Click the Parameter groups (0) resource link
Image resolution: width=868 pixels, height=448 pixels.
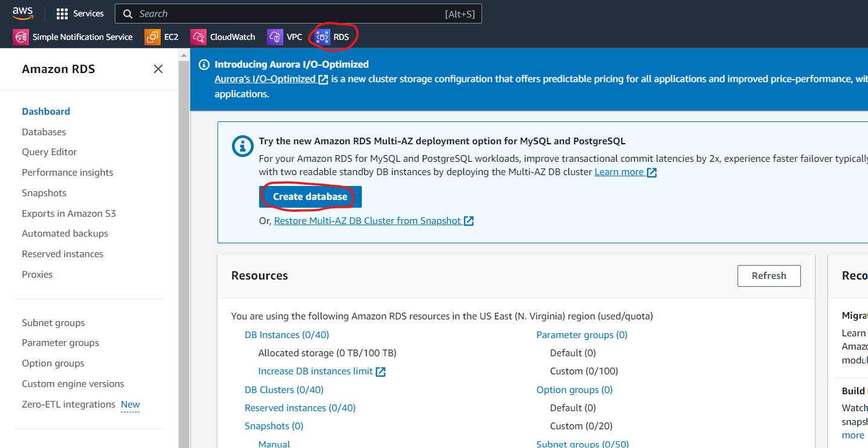[582, 335]
